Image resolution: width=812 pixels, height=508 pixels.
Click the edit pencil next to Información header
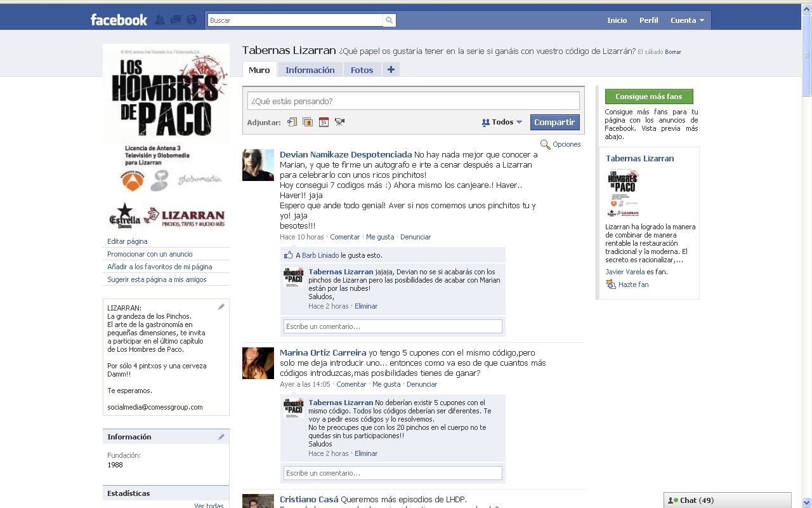(221, 437)
